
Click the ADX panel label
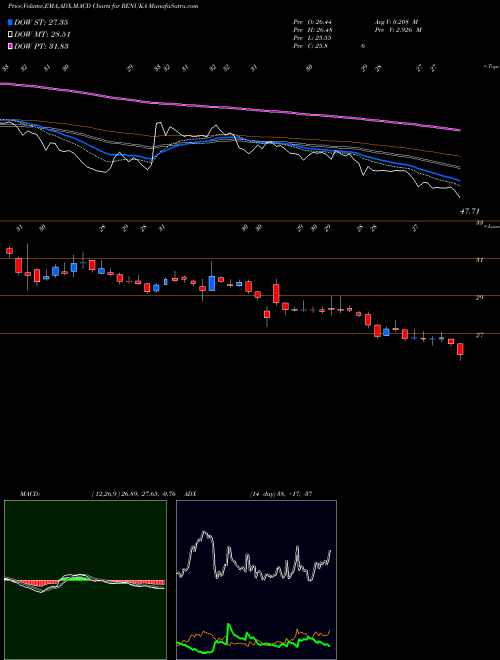pos(190,493)
